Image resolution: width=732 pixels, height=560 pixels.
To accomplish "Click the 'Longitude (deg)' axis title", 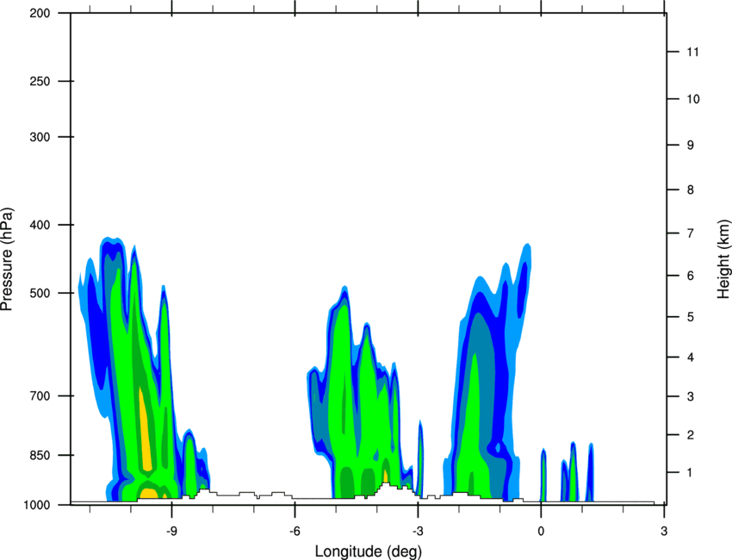I will pos(369,551).
